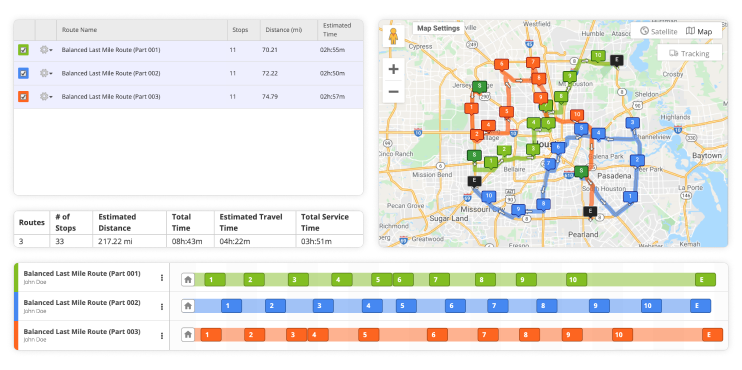Uncheck the green Part 001 route checkbox
The height and width of the screenshot is (370, 742).
pyautogui.click(x=24, y=50)
